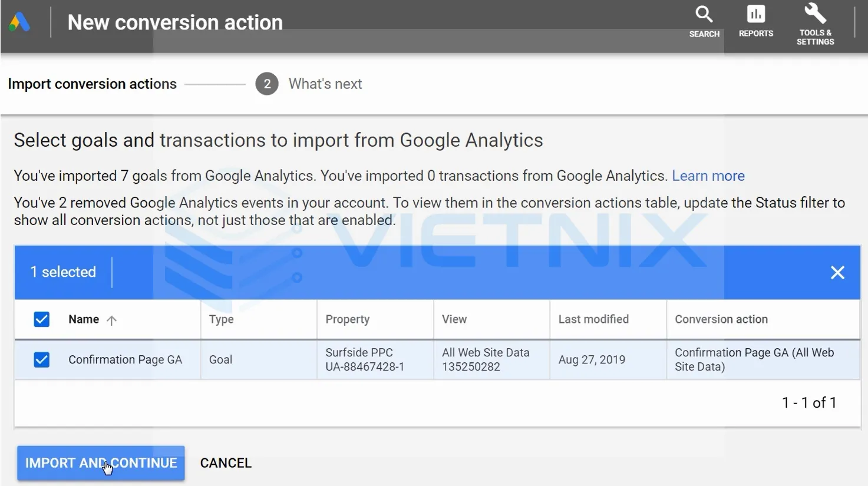Click the 'Goal' type cell

(x=220, y=359)
